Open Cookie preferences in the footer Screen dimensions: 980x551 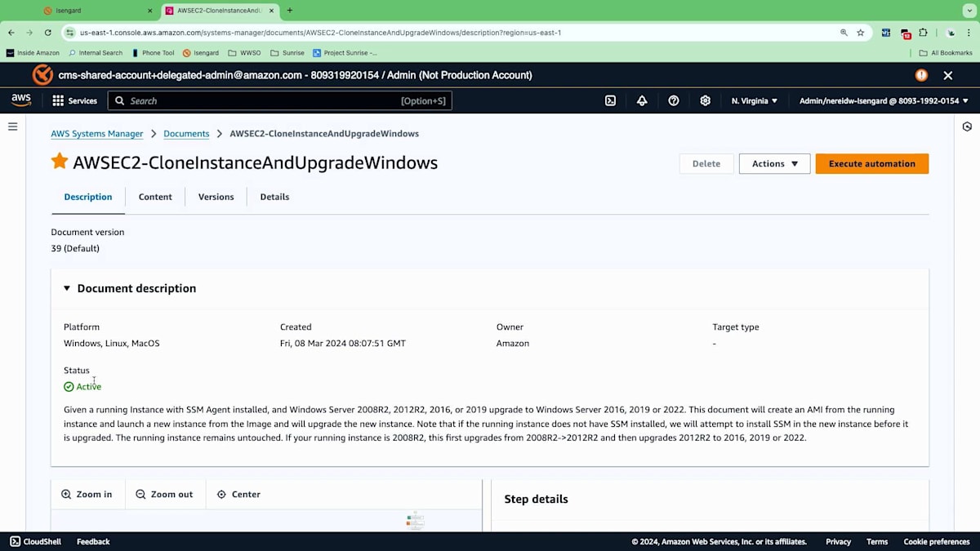coord(937,541)
